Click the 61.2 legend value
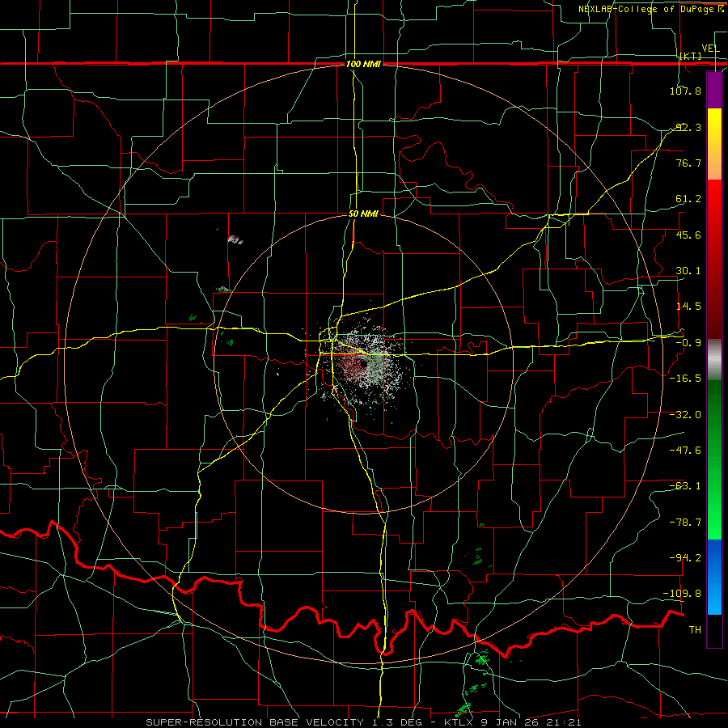Viewport: 728px width, 728px height. tap(688, 199)
